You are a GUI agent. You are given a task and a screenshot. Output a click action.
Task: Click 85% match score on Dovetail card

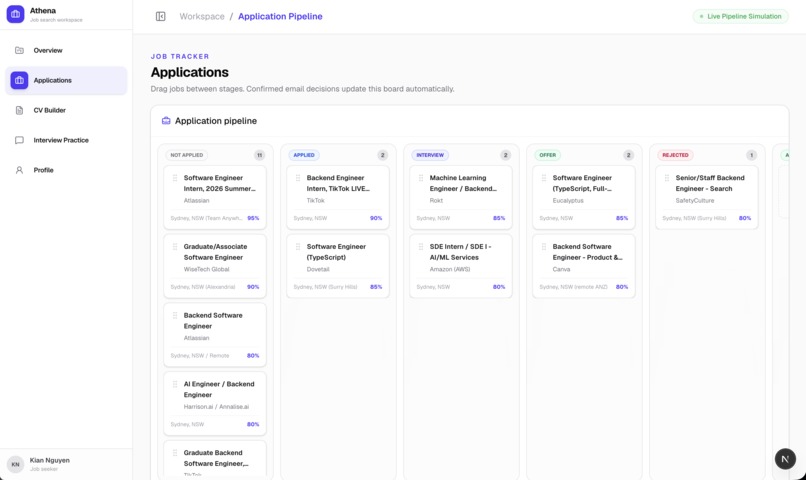376,287
